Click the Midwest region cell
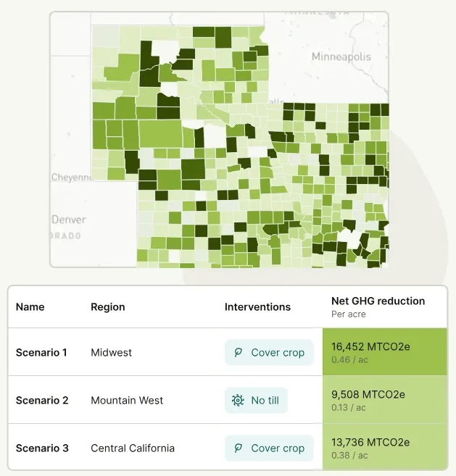The height and width of the screenshot is (476, 456). click(112, 353)
